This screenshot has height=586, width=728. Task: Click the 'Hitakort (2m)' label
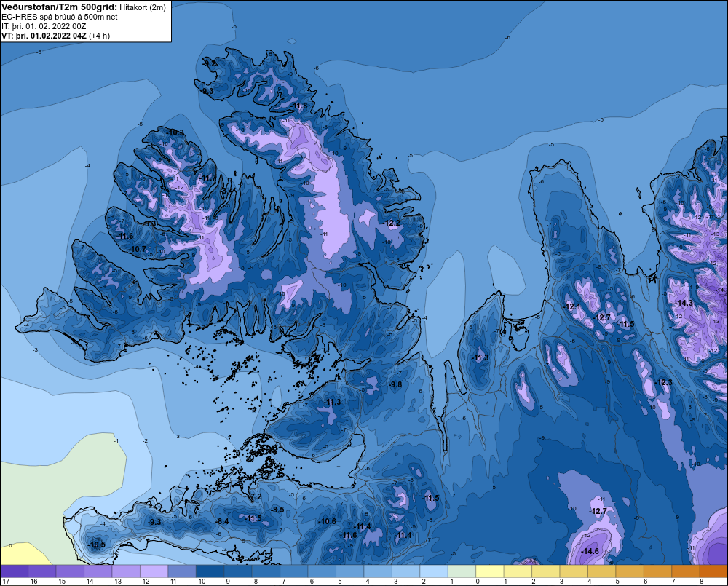tap(143, 7)
